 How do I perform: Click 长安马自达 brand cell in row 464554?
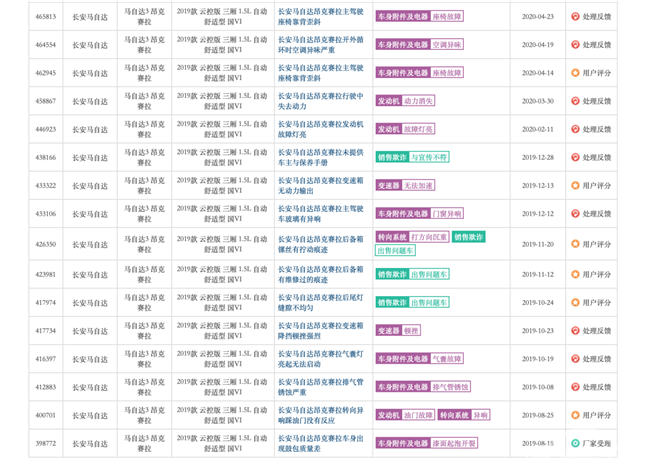pyautogui.click(x=90, y=45)
